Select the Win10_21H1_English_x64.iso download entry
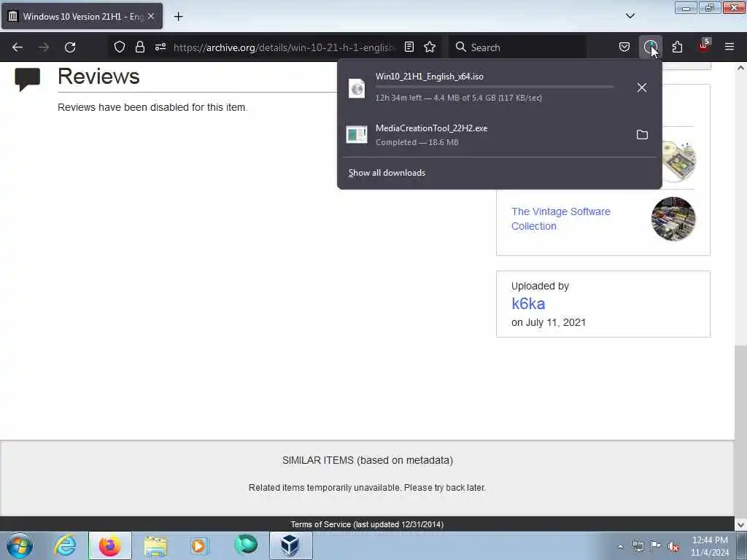Image resolution: width=747 pixels, height=560 pixels. (484, 87)
